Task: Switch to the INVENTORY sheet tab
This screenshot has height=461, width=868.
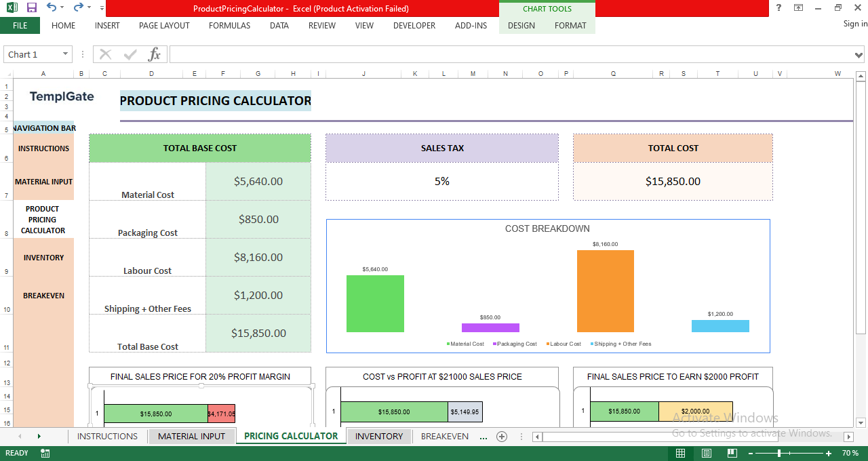Action: point(379,436)
